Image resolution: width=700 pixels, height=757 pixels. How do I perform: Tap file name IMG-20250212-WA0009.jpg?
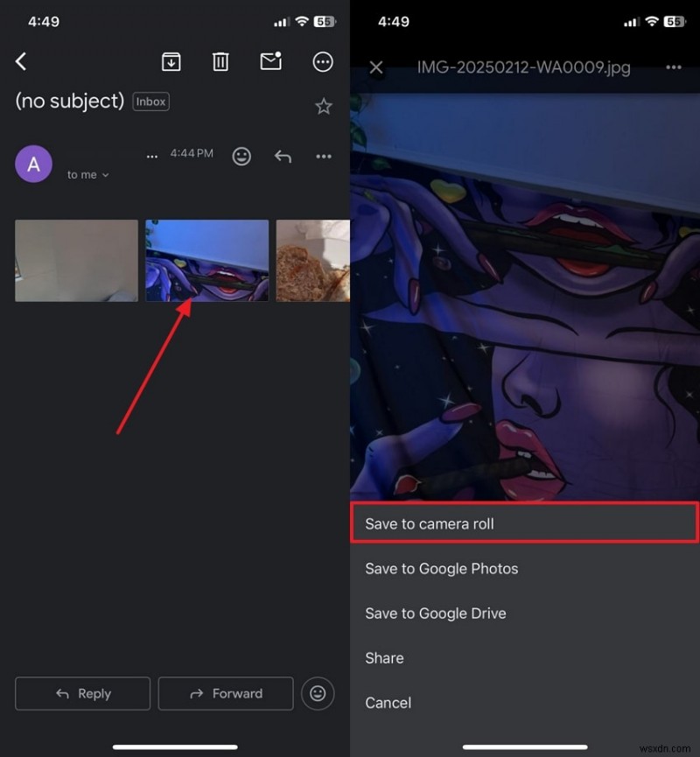524,67
